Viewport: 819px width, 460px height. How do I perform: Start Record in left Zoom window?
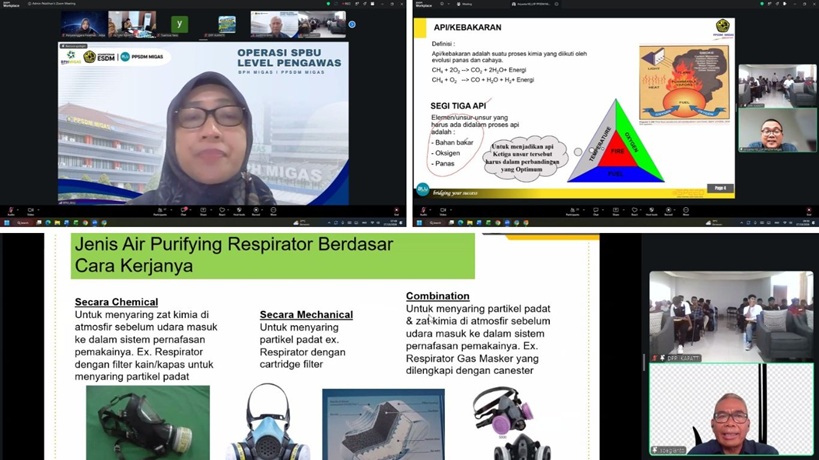pyautogui.click(x=256, y=210)
